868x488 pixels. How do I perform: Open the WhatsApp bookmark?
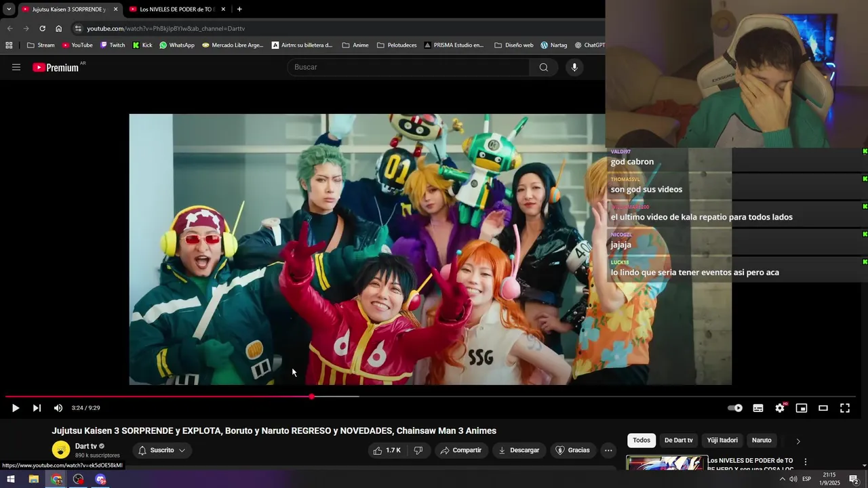177,45
